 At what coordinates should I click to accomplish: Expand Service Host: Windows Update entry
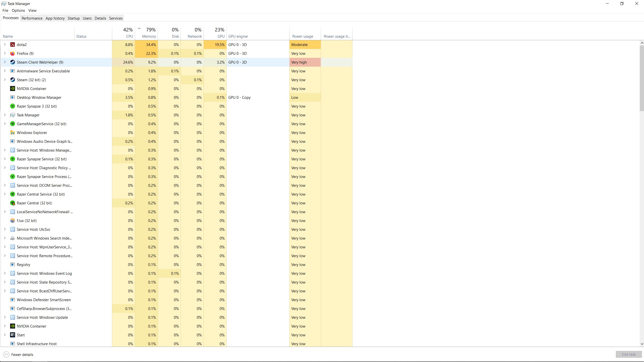pos(5,317)
